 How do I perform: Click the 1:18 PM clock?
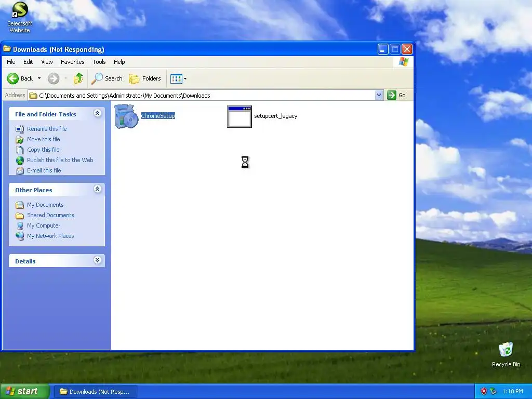[x=513, y=392]
